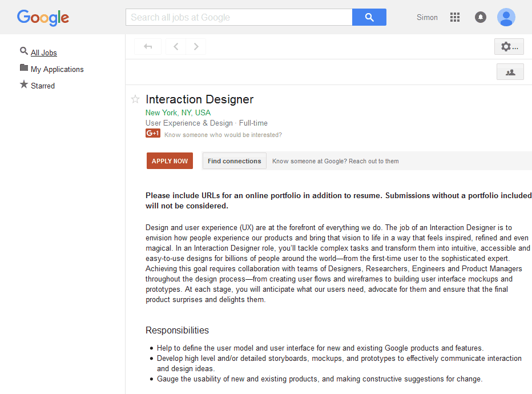Click the All Jobs magnifier icon
This screenshot has height=394, width=532.
(x=24, y=51)
